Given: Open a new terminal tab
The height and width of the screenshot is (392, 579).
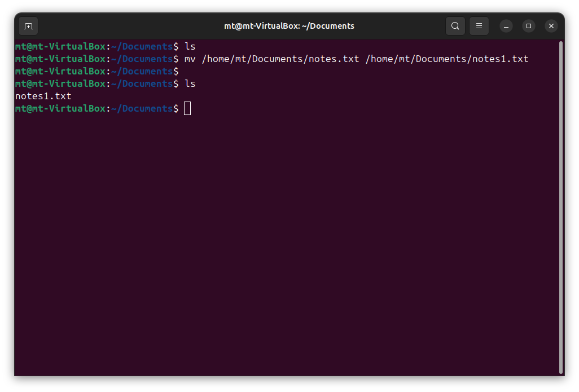Looking at the screenshot, I should pos(28,26).
